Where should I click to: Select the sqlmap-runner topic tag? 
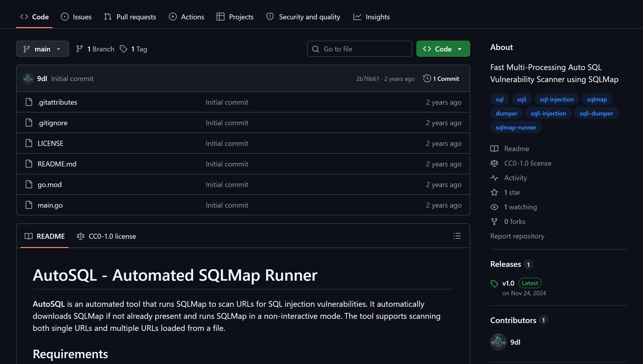516,128
